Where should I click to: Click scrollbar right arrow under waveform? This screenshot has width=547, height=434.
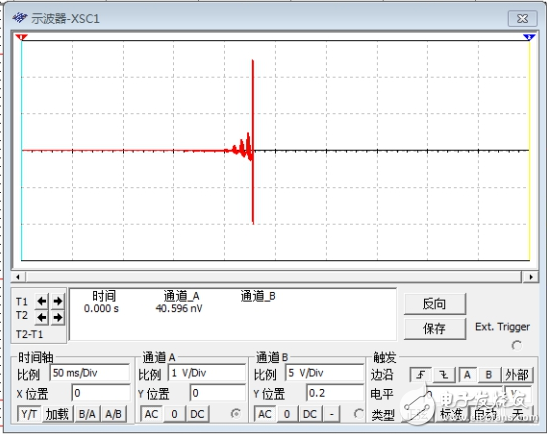pos(531,277)
